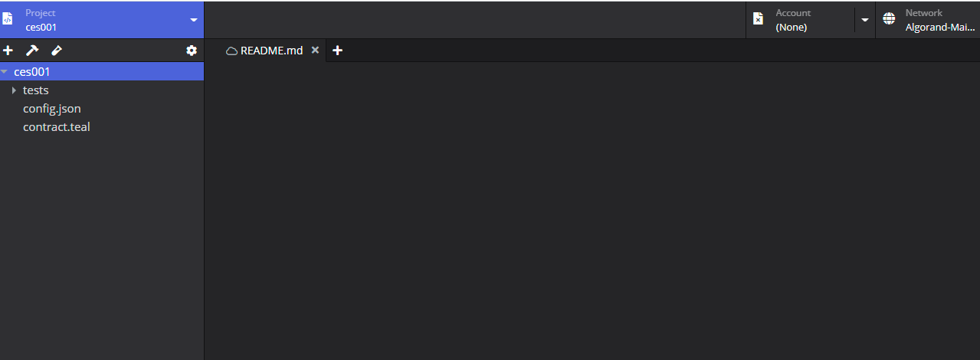Click the cloud icon on README.md tab
Screen dimensions: 980x360
[x=231, y=51]
